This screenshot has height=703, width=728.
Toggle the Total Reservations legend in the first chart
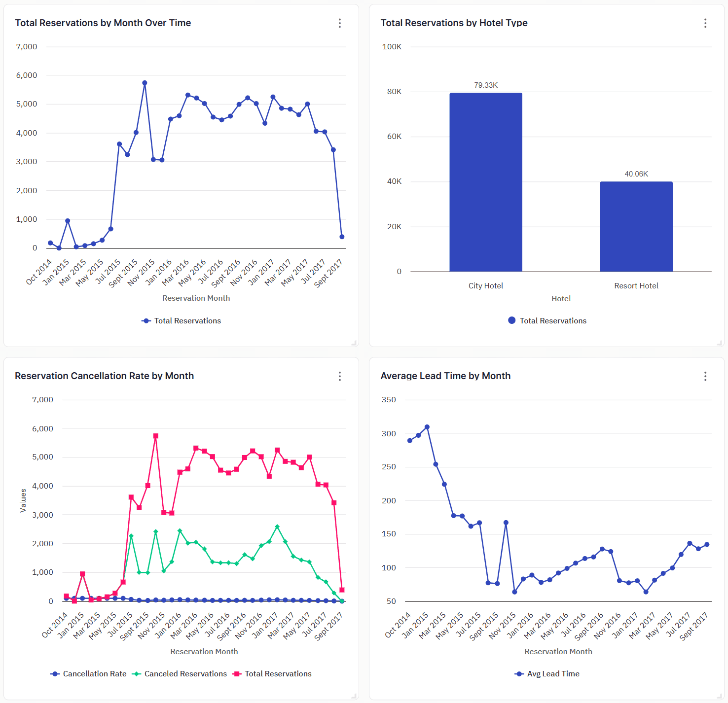click(181, 320)
